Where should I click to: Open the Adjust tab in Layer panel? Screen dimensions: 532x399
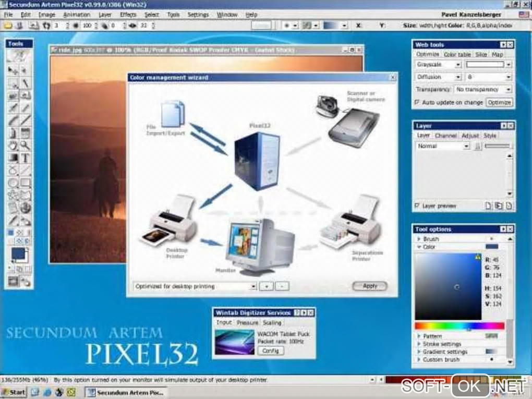point(470,136)
